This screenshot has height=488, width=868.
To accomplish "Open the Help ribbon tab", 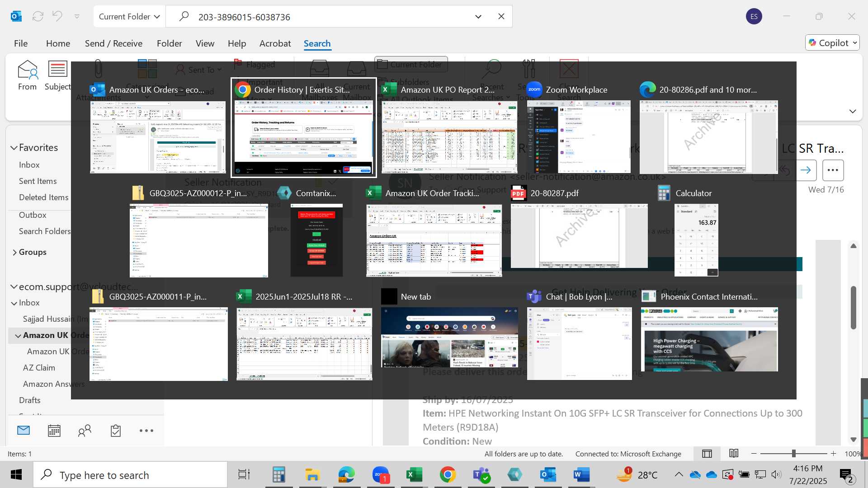I will tap(237, 43).
